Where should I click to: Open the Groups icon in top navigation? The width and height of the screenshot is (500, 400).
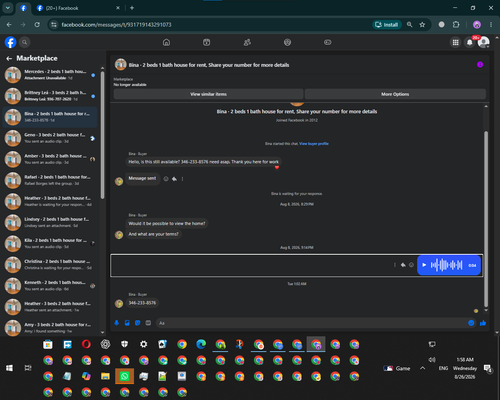[287, 42]
